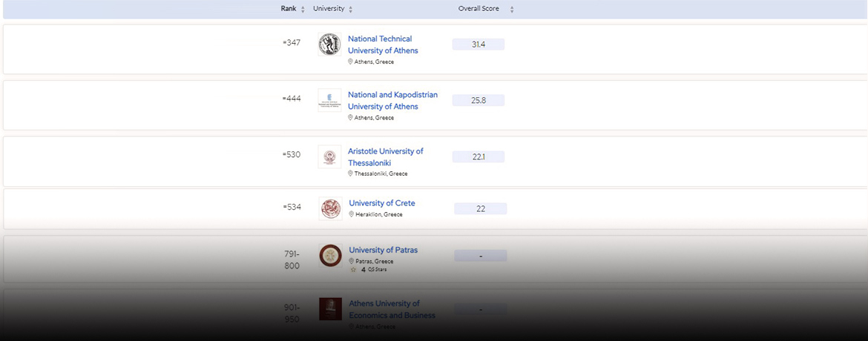Click the 791-800 rank value

tap(292, 259)
